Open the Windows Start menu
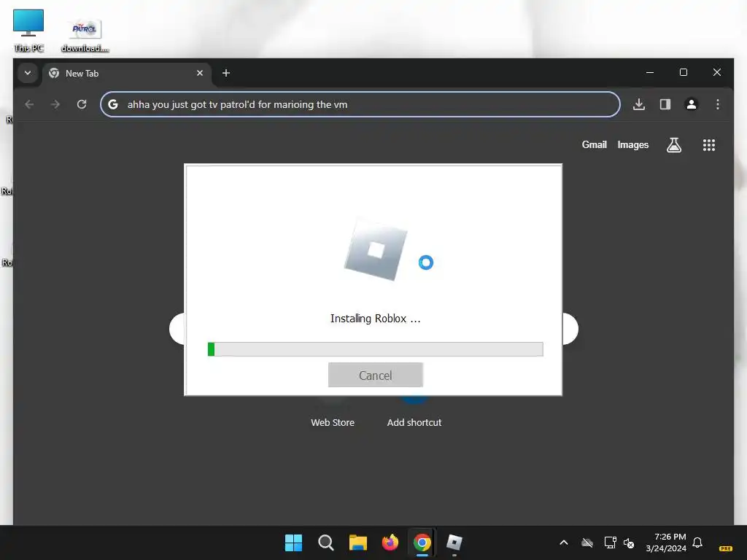 point(293,542)
